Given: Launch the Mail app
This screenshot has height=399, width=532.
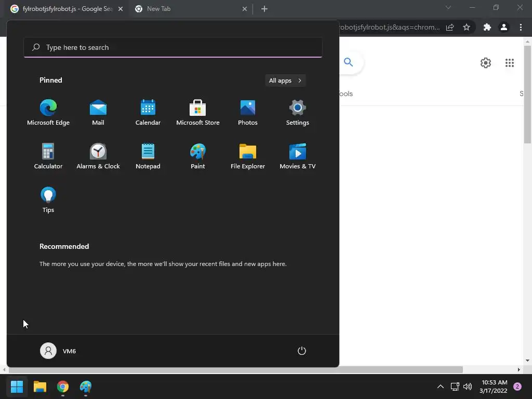Looking at the screenshot, I should pos(98,113).
